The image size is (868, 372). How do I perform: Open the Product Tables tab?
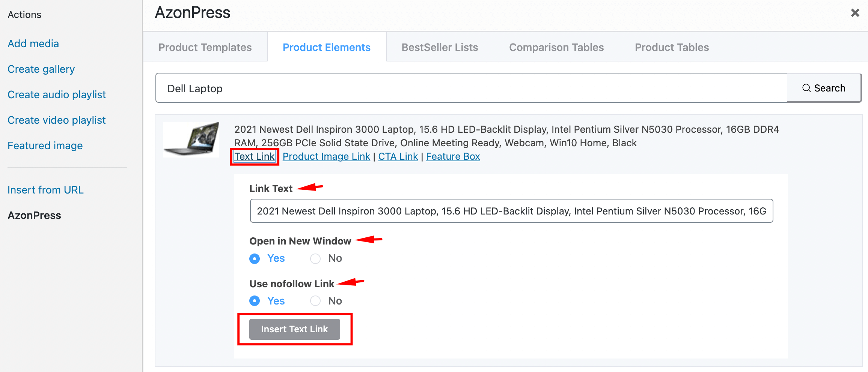[x=672, y=47]
